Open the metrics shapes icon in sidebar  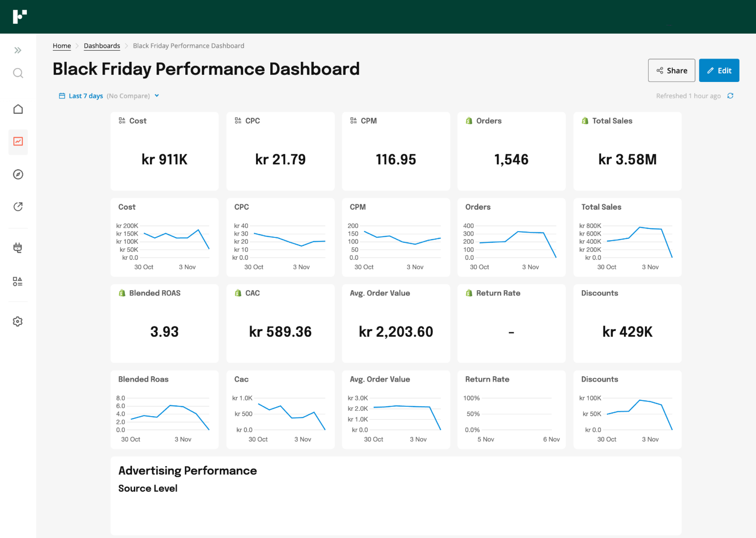click(18, 282)
